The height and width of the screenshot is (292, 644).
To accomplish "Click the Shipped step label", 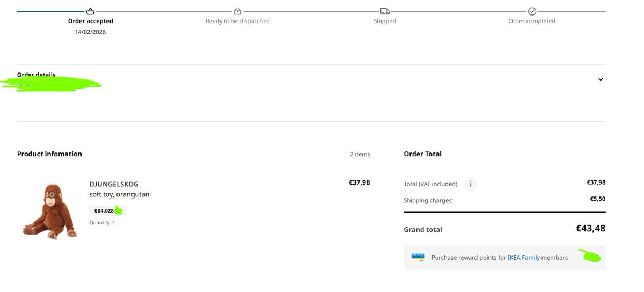I will coord(385,21).
